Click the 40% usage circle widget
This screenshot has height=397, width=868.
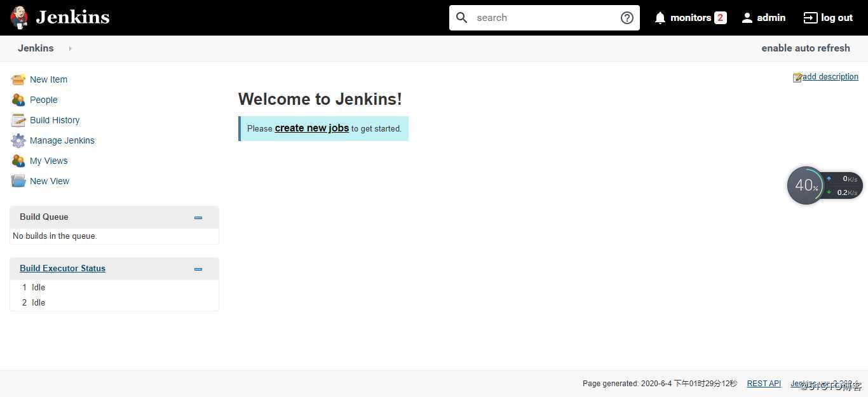coord(806,185)
